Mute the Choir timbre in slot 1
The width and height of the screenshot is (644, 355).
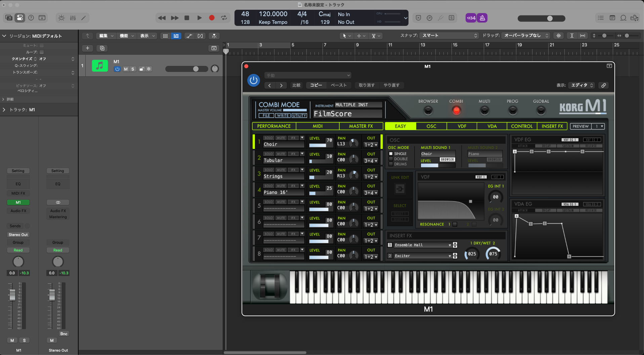[281, 138]
